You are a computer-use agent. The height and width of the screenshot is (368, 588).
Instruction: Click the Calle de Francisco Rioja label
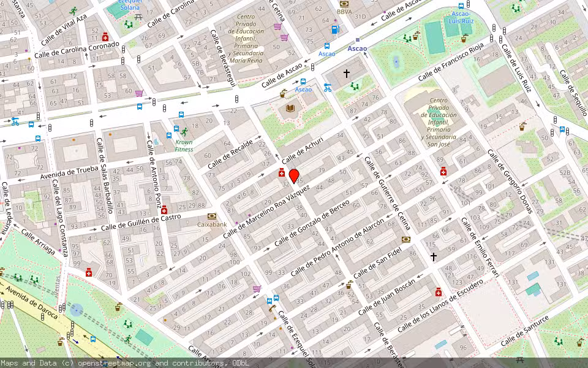451,61
